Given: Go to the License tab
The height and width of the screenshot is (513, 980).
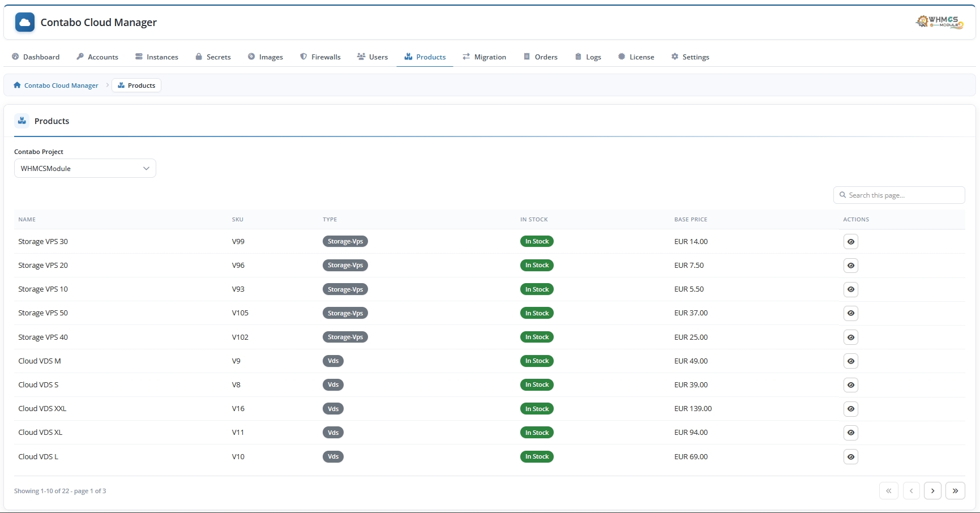Looking at the screenshot, I should point(636,57).
